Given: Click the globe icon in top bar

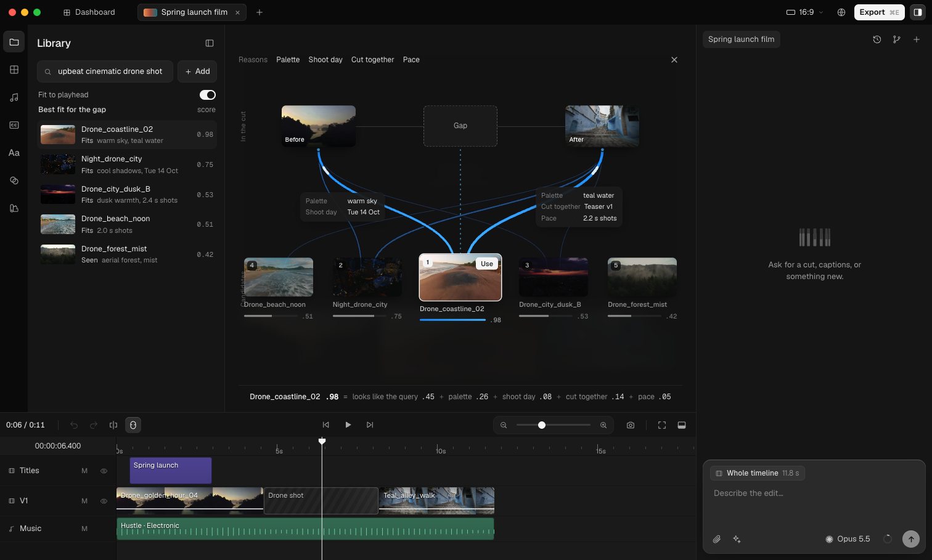Looking at the screenshot, I should click(841, 12).
